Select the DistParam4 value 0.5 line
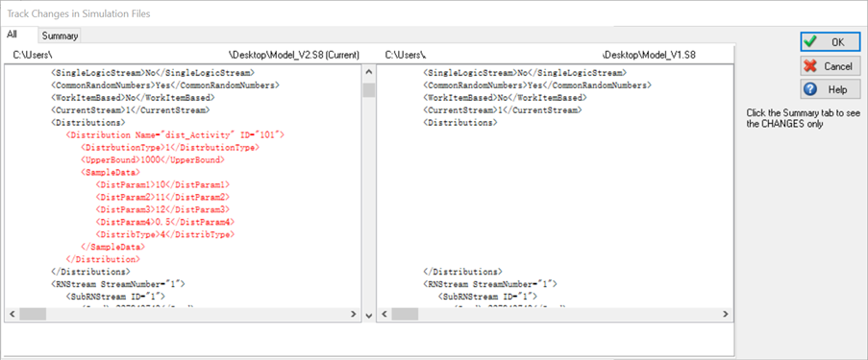 (x=165, y=223)
